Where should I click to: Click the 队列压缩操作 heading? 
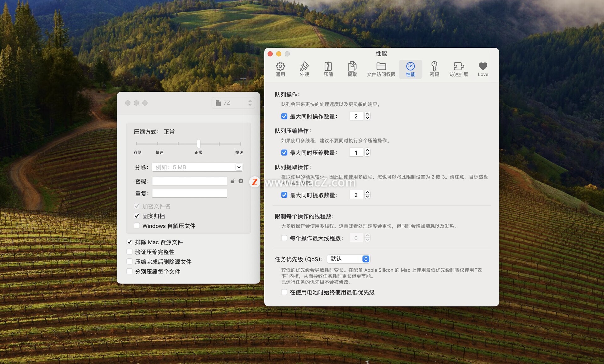click(293, 131)
